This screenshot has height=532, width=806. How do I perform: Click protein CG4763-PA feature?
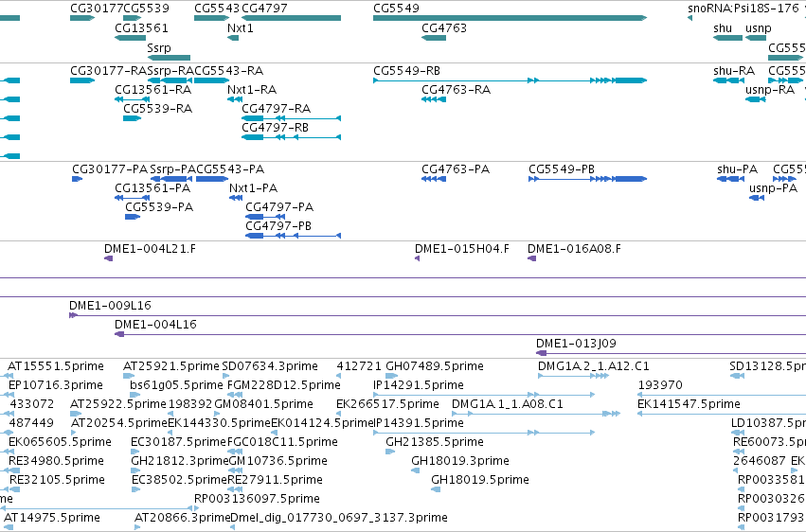434,179
